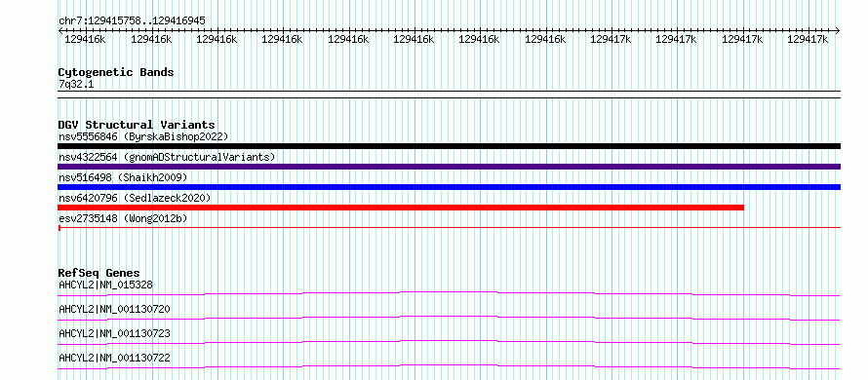Click the first 129416k ruler tick label
This screenshot has width=868, height=380.
85,39
